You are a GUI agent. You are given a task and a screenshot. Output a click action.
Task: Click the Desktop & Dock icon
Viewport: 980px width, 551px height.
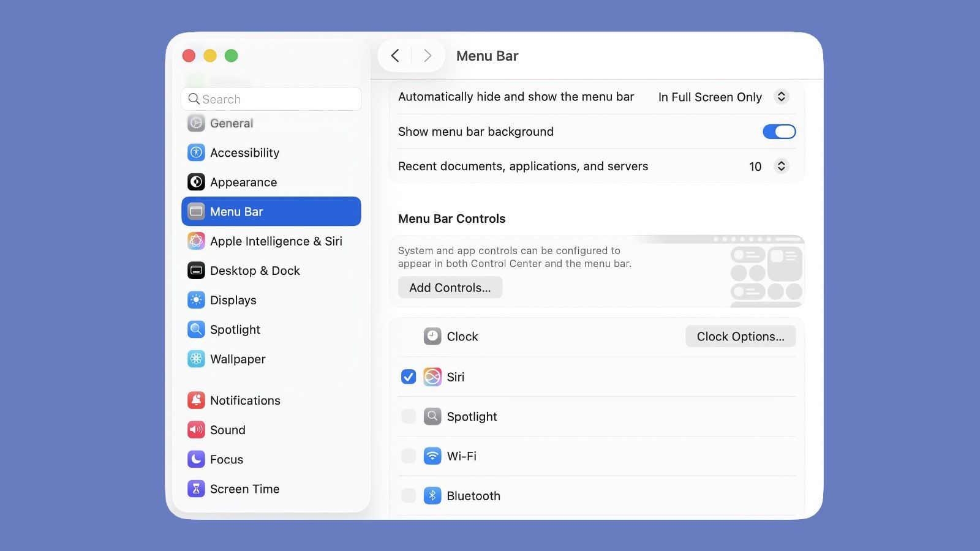[x=196, y=270]
